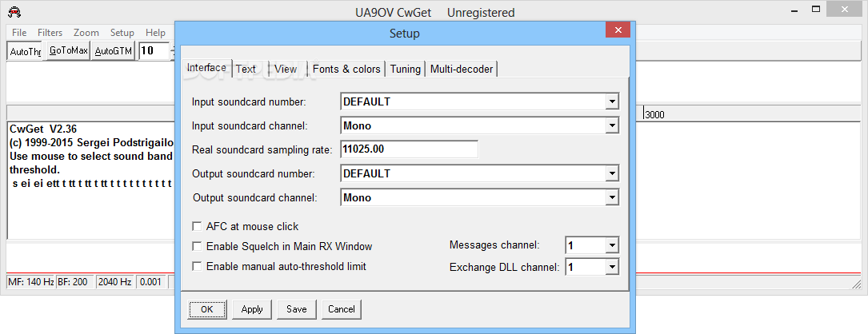Click the 0.001 status bar value
The height and width of the screenshot is (334, 868).
[151, 282]
